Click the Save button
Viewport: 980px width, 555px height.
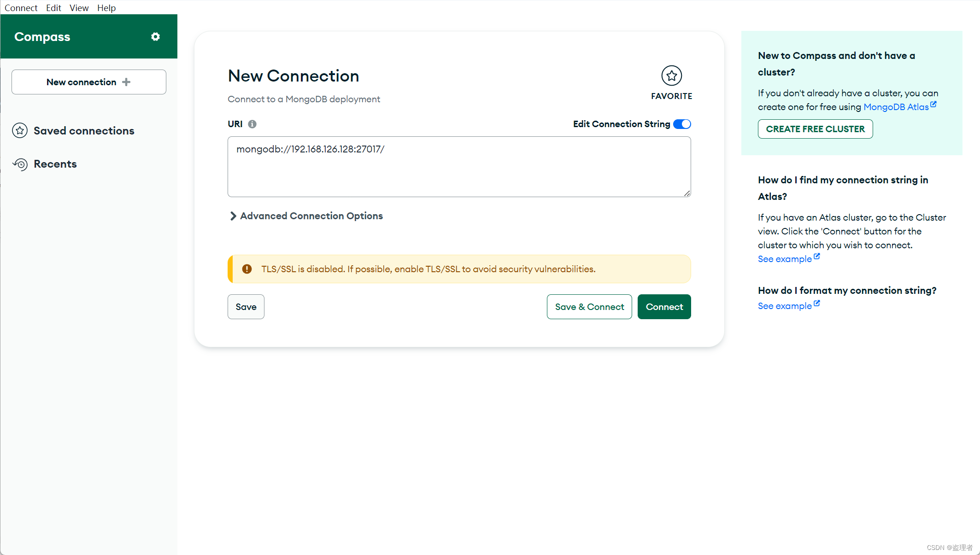[246, 307]
